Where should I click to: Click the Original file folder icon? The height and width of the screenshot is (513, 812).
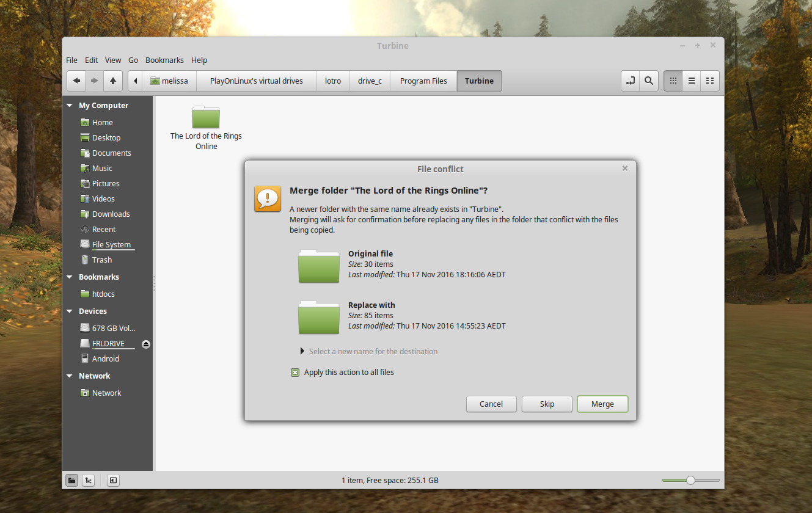[319, 266]
